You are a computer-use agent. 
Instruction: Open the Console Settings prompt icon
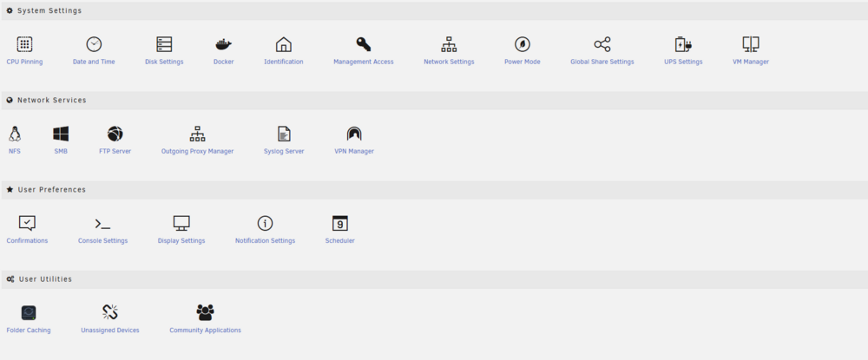[x=102, y=224]
